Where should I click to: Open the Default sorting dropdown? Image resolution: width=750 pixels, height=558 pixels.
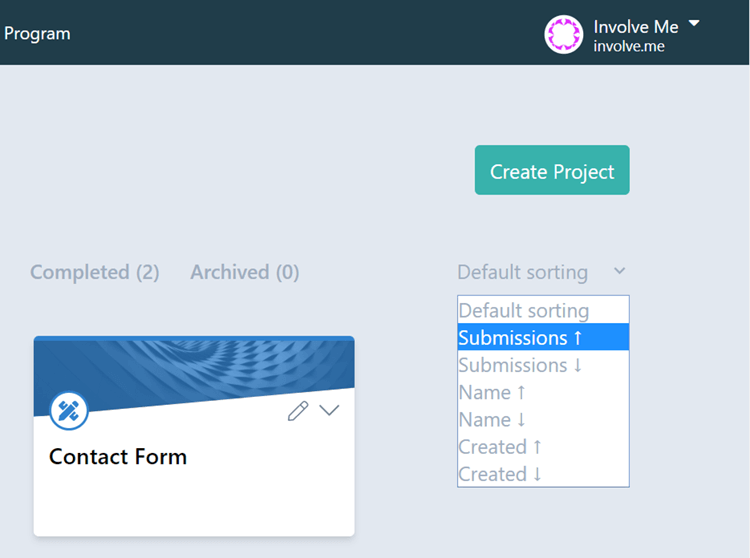542,272
